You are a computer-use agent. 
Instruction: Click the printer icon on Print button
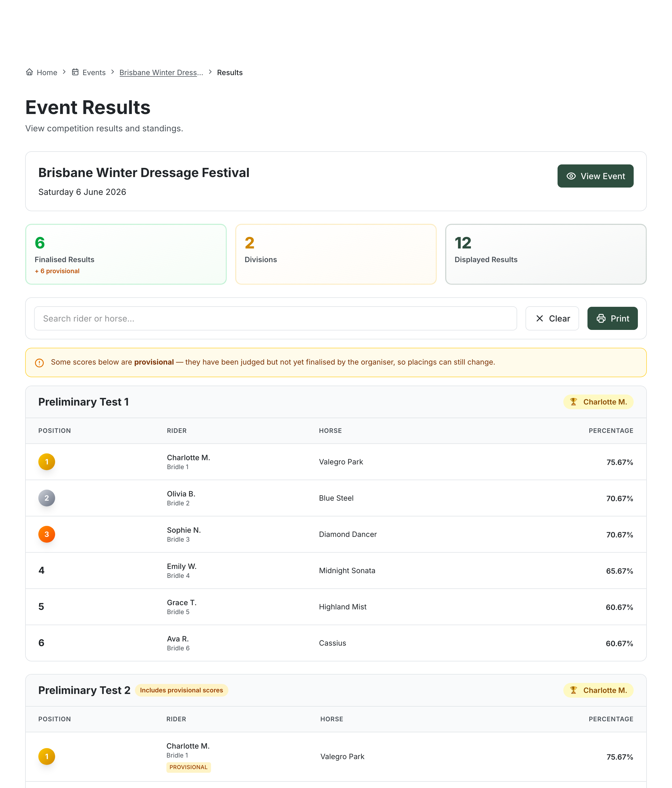601,318
